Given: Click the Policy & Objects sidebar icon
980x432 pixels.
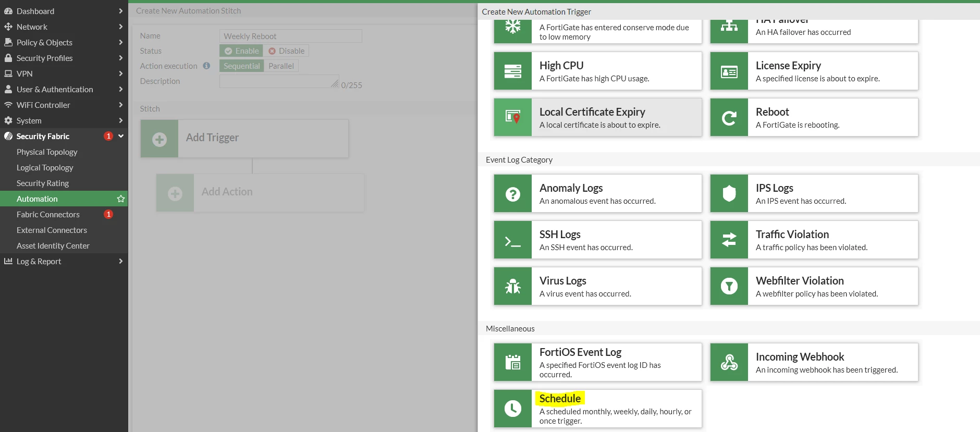Looking at the screenshot, I should (x=8, y=42).
